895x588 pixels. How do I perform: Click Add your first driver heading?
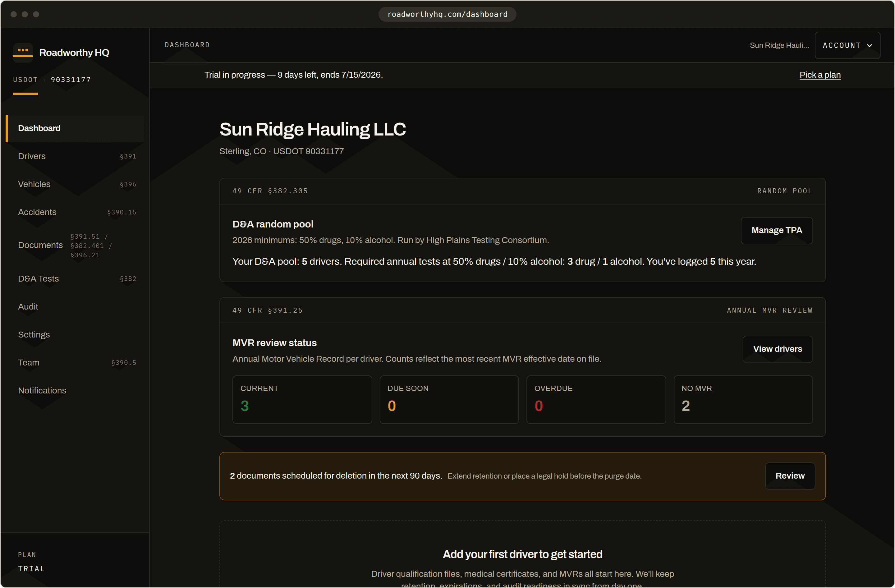[522, 554]
